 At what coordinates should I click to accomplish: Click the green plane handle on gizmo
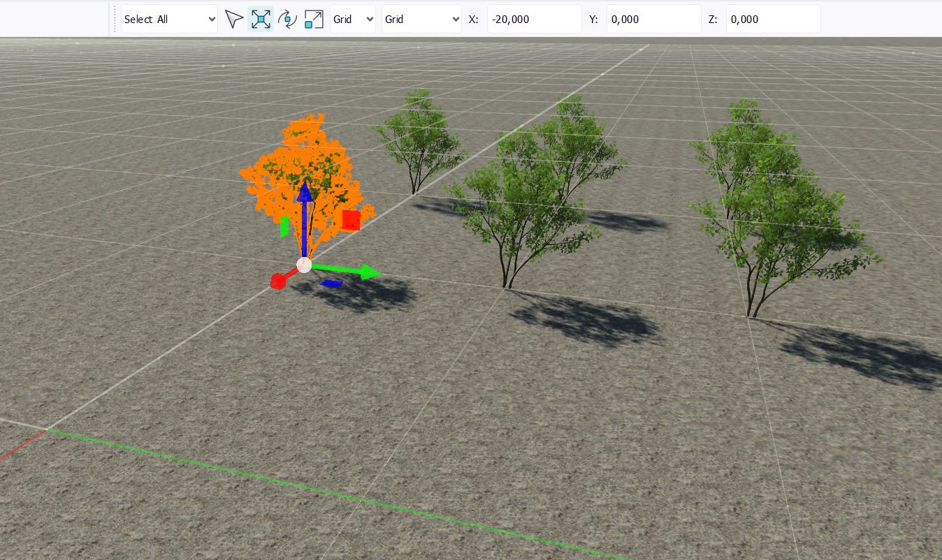coord(284,226)
